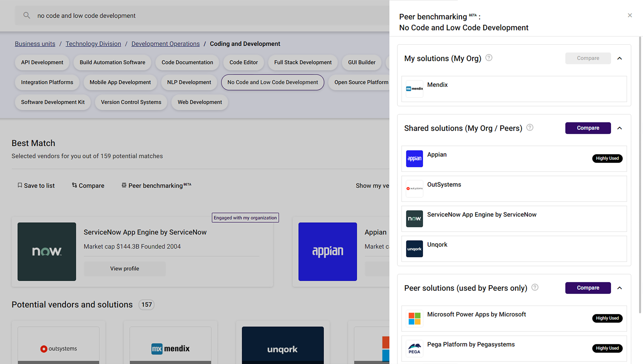Click the 157 potential vendors count badge

coord(146,305)
